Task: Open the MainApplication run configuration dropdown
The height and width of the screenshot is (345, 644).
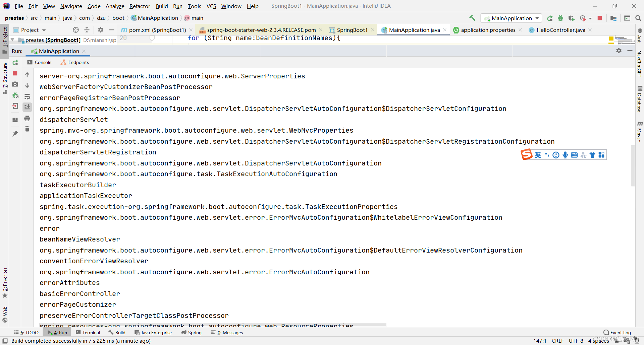Action: [512, 18]
